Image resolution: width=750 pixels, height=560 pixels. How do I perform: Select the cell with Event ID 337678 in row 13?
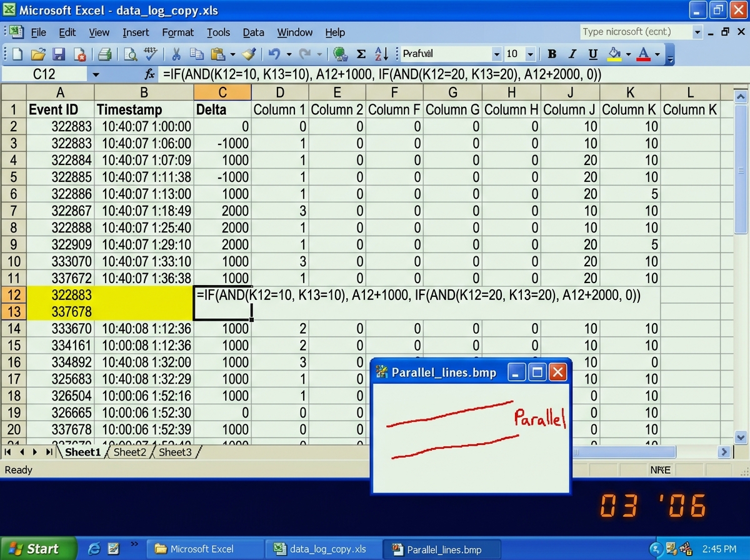61,311
